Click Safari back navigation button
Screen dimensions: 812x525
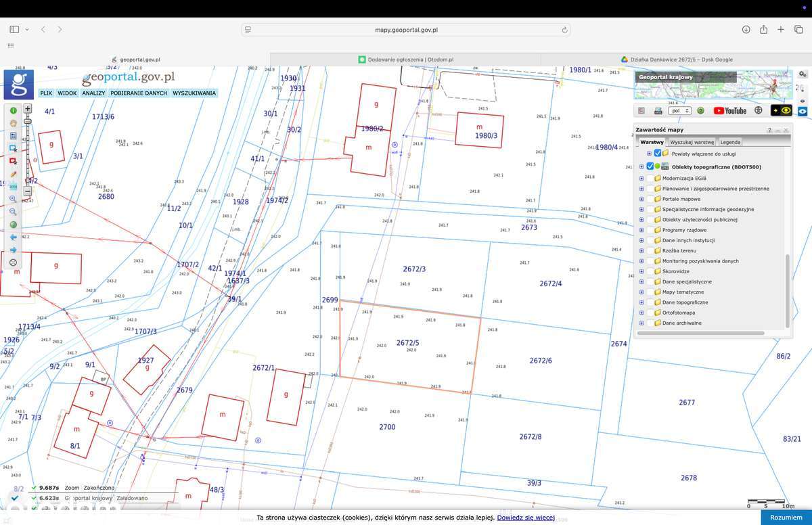43,29
